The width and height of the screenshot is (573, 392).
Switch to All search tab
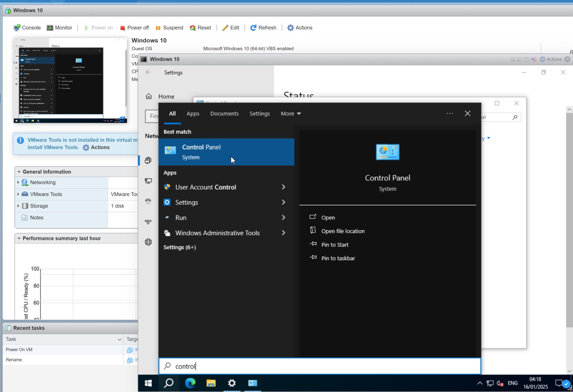172,114
